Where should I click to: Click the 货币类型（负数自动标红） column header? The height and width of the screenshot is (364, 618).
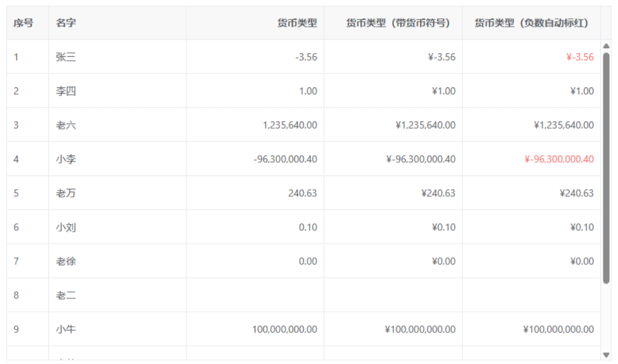click(x=531, y=23)
